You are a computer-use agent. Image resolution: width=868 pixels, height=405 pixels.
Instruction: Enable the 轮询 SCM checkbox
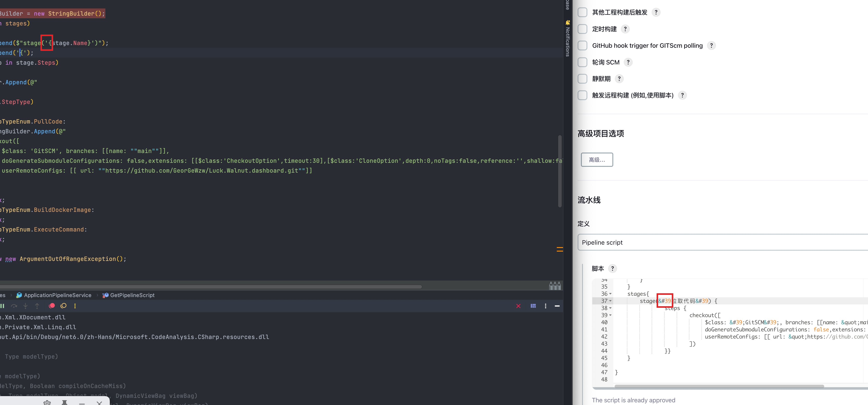pos(582,62)
